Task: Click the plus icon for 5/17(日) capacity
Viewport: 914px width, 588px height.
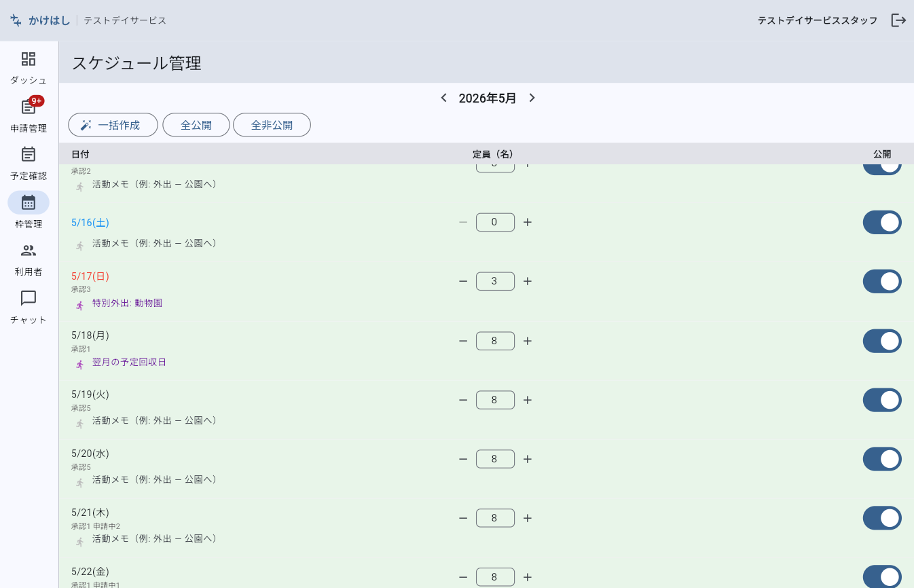Action: (x=528, y=281)
